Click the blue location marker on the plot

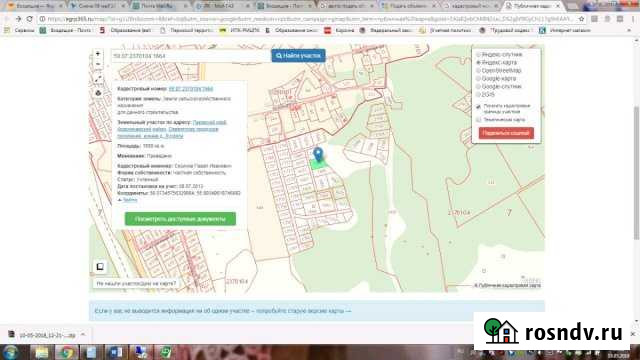pos(318,155)
